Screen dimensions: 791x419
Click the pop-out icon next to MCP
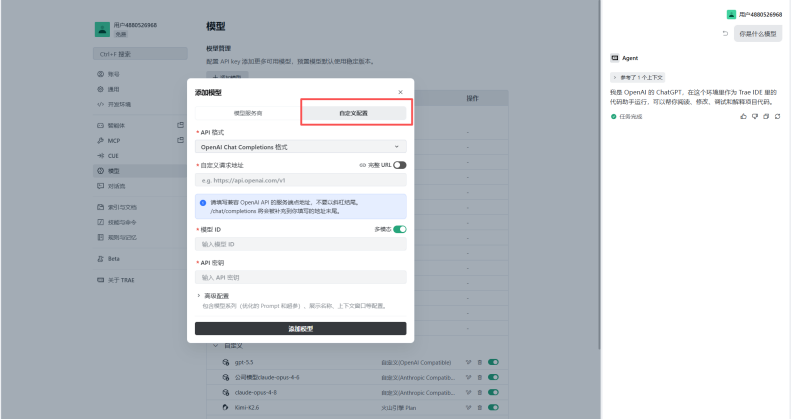point(180,140)
